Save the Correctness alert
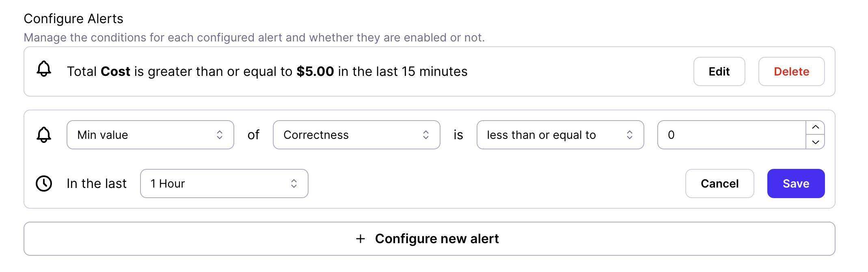868x272 pixels. [796, 183]
